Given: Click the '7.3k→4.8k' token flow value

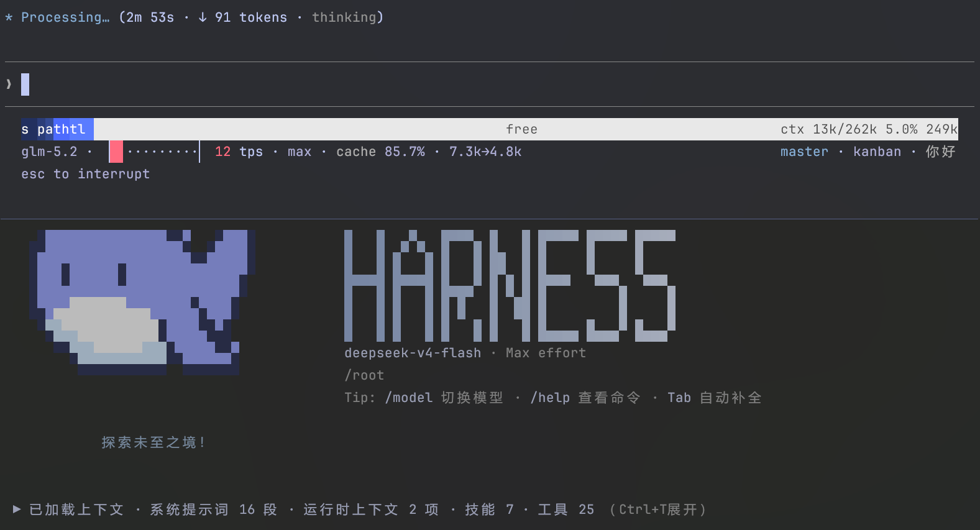Looking at the screenshot, I should click(485, 152).
